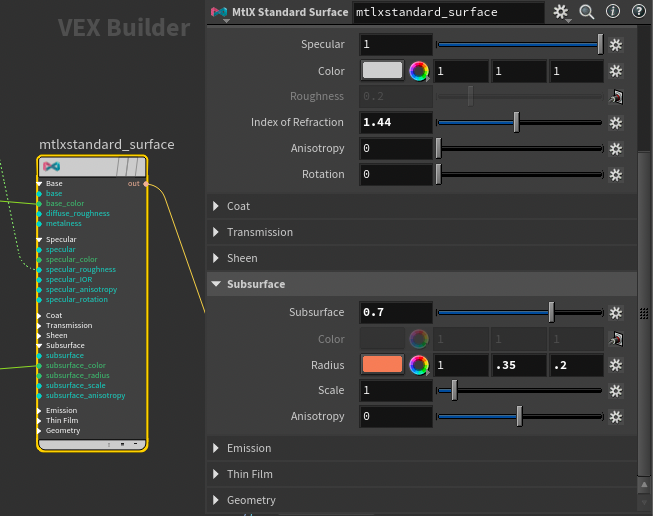Screen dimensions: 653x516
Task: Click the parameter panel vertical scrollbar
Action: point(644,312)
